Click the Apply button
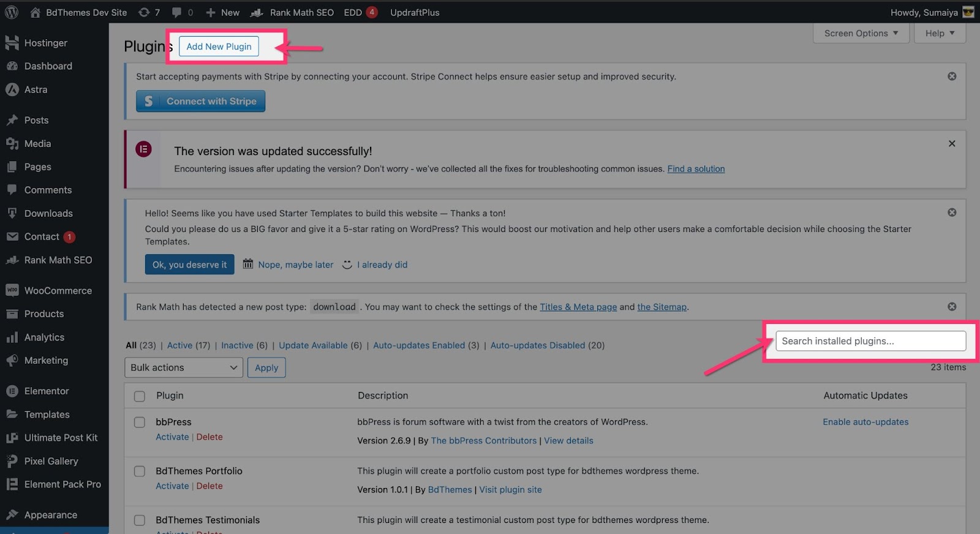Image resolution: width=980 pixels, height=534 pixels. (266, 367)
